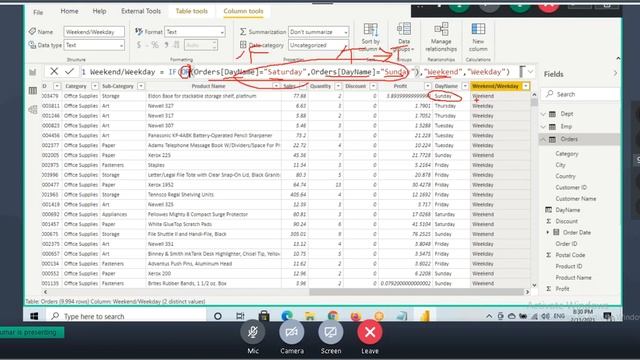640x360 pixels.
Task: Open Task View on the taskbar
Action: click(x=240, y=316)
